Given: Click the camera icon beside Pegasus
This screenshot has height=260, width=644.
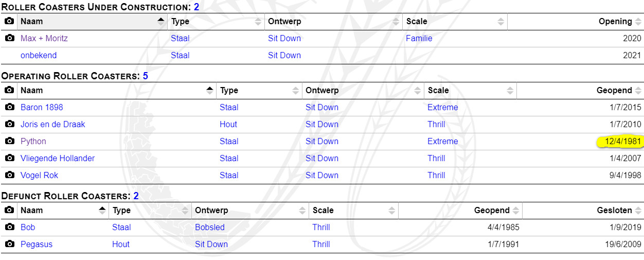Looking at the screenshot, I should [x=9, y=244].
